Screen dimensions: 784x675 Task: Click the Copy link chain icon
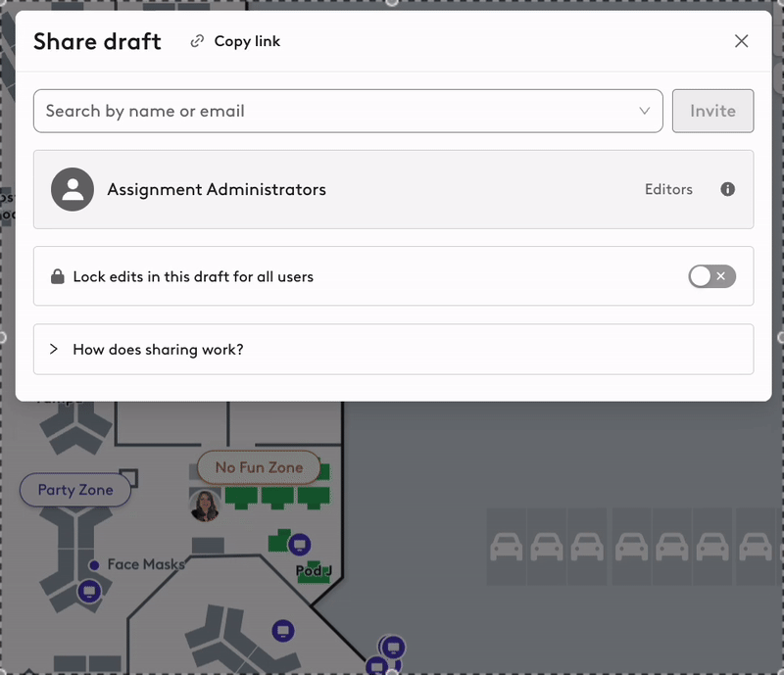[x=196, y=41]
